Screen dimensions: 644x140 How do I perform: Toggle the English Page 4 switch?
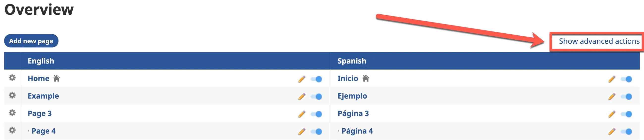[x=316, y=132]
